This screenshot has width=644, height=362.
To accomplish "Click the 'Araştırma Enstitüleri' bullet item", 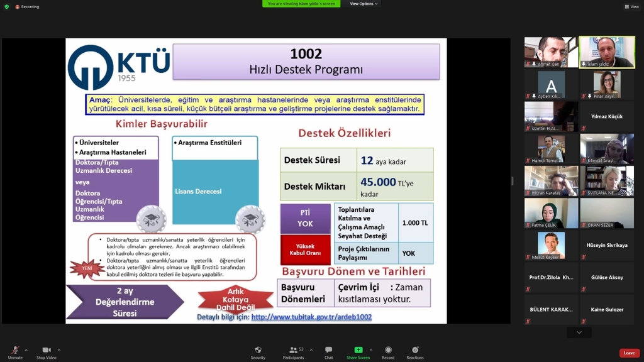I will pyautogui.click(x=208, y=143).
